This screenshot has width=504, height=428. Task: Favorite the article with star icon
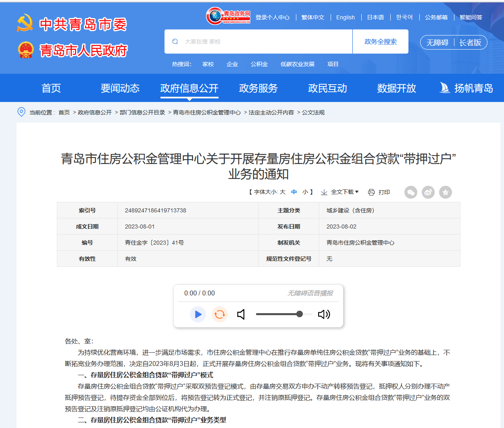(446, 192)
